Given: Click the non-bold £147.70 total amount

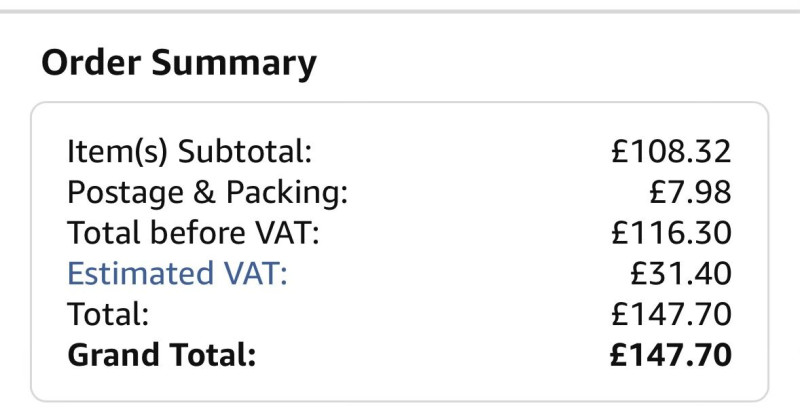Looking at the screenshot, I should tap(672, 313).
